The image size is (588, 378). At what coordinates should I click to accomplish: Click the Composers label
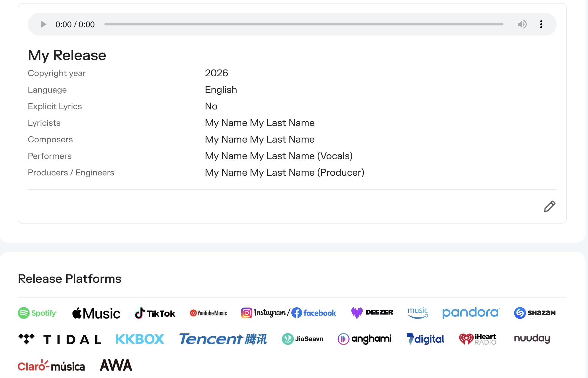tap(50, 140)
